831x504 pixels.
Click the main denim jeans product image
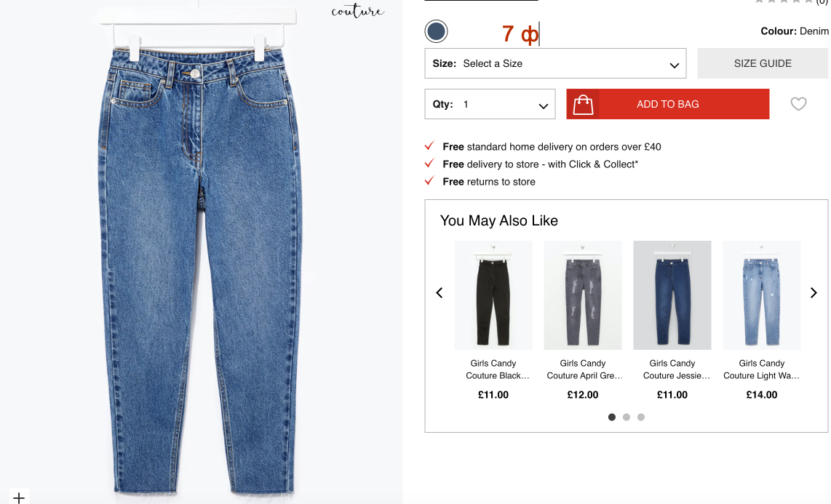pyautogui.click(x=201, y=255)
